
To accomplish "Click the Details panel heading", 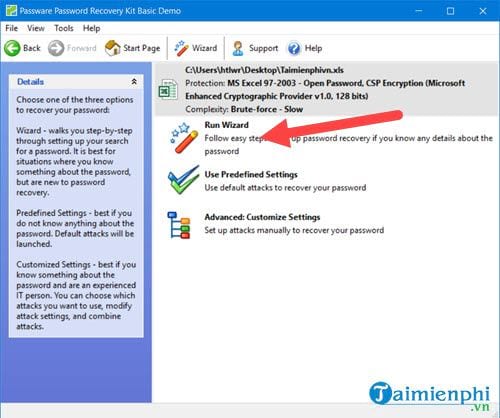I will point(30,82).
